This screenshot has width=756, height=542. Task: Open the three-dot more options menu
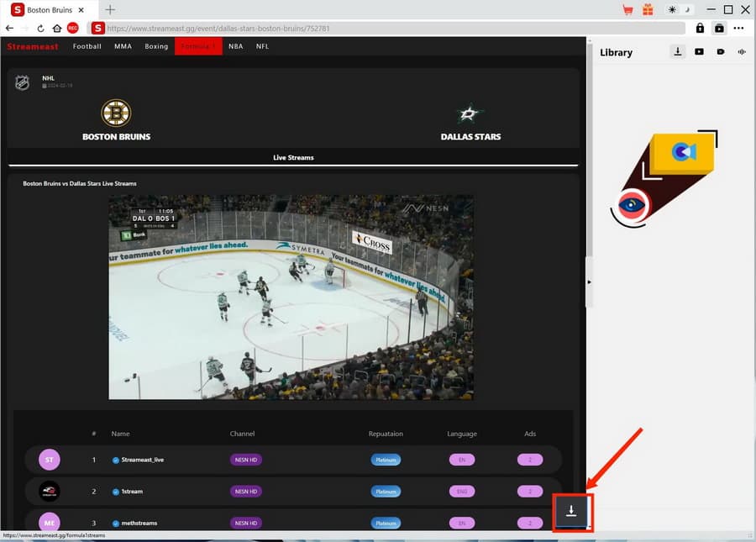738,28
